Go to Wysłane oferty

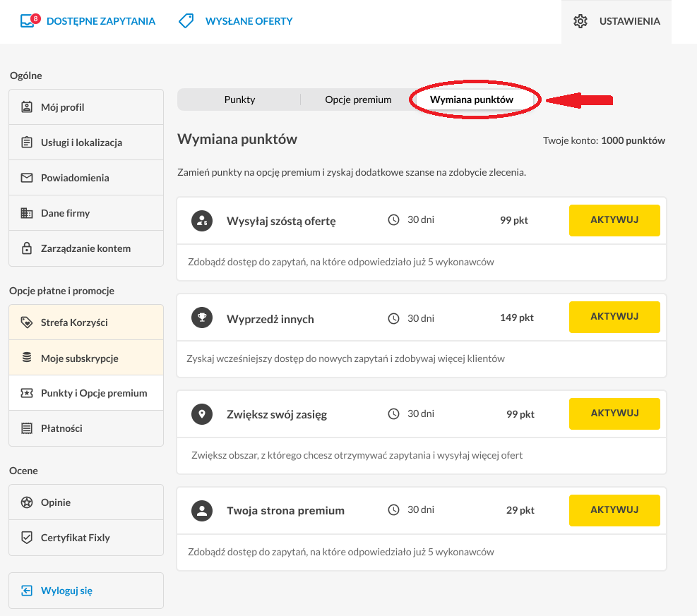pyautogui.click(x=236, y=21)
